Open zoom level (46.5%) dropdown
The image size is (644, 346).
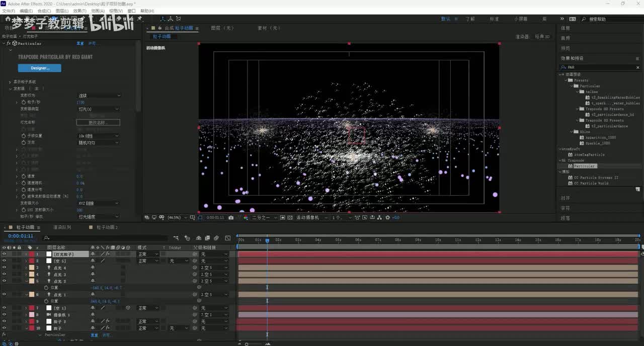click(176, 217)
